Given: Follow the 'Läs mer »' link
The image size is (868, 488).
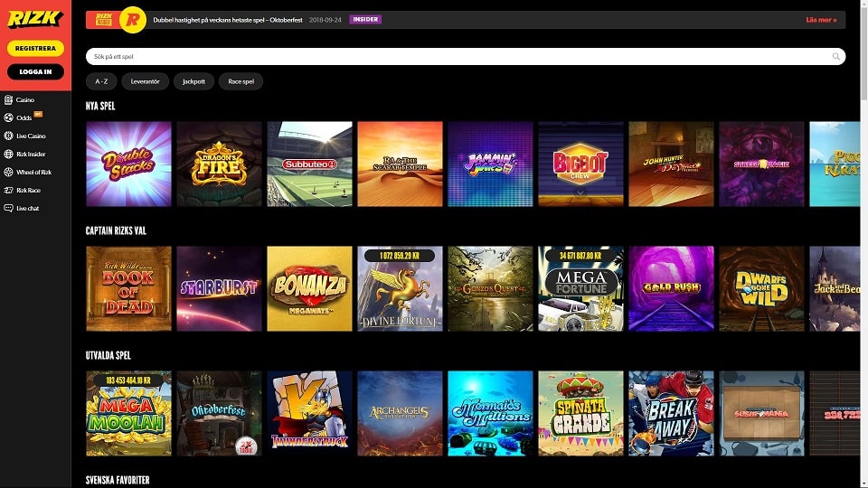Looking at the screenshot, I should click(x=821, y=19).
